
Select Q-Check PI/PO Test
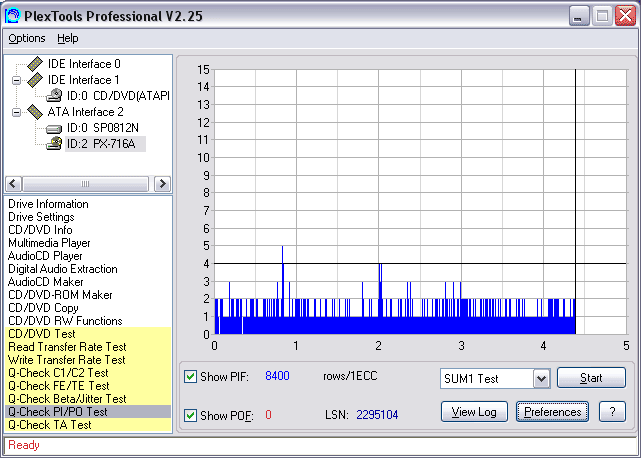(x=88, y=412)
